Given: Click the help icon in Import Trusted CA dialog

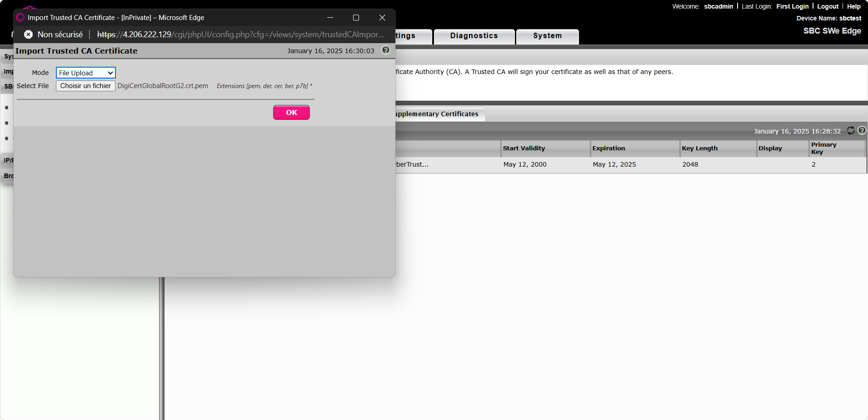Looking at the screenshot, I should pyautogui.click(x=386, y=50).
